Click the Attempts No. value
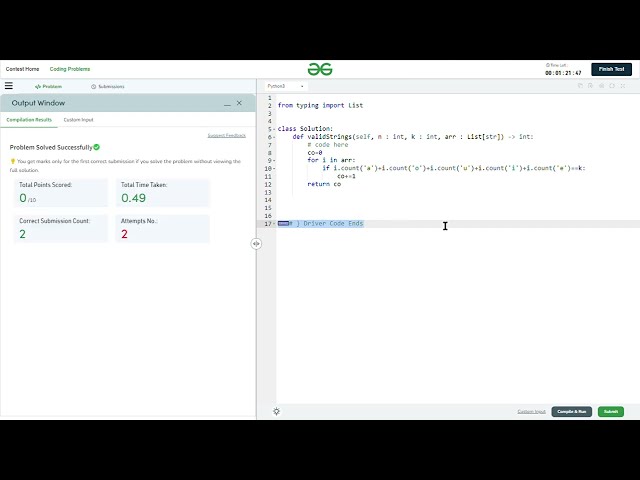Screen dimensions: 640x480 pos(124,234)
